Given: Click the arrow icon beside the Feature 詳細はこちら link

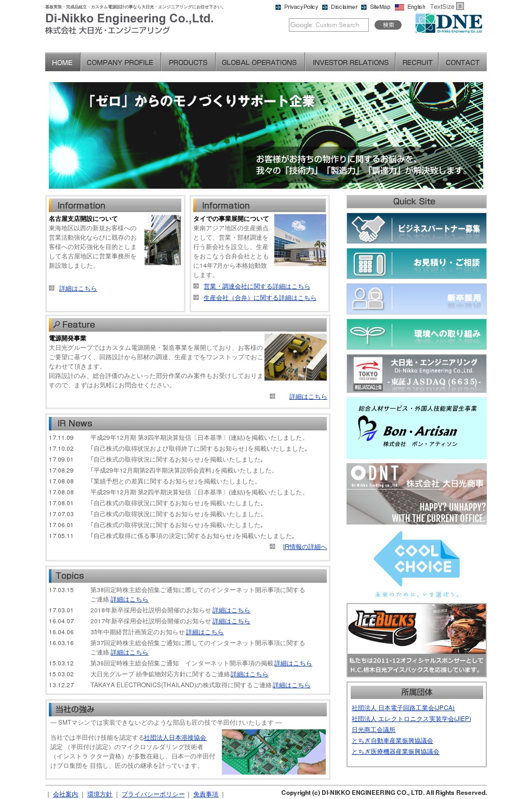Looking at the screenshot, I should point(272,396).
